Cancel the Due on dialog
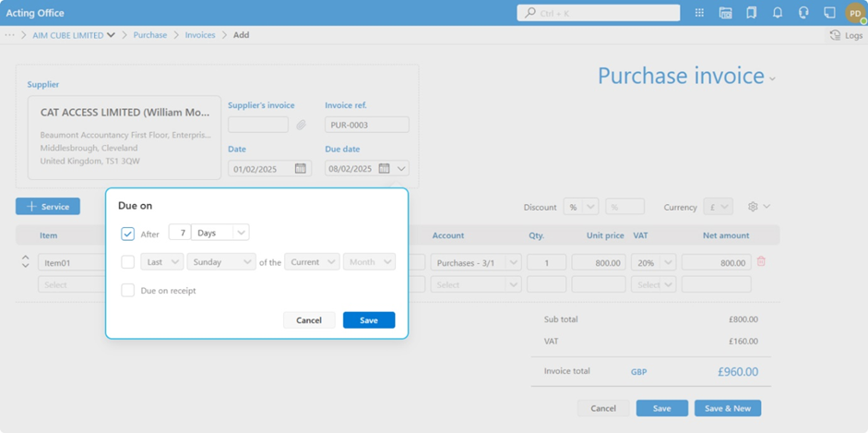Screen dimensions: 868x433 tap(309, 320)
